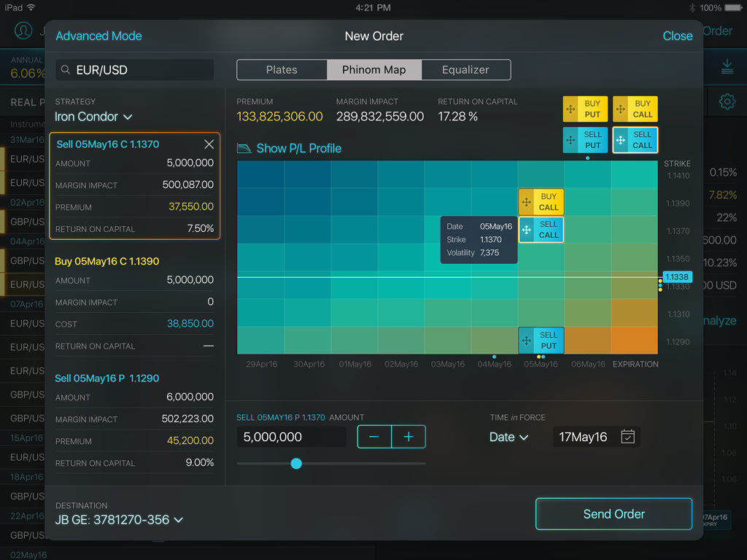Increase the amount using the plus stepper
Screen dimensions: 747x560
pos(409,436)
